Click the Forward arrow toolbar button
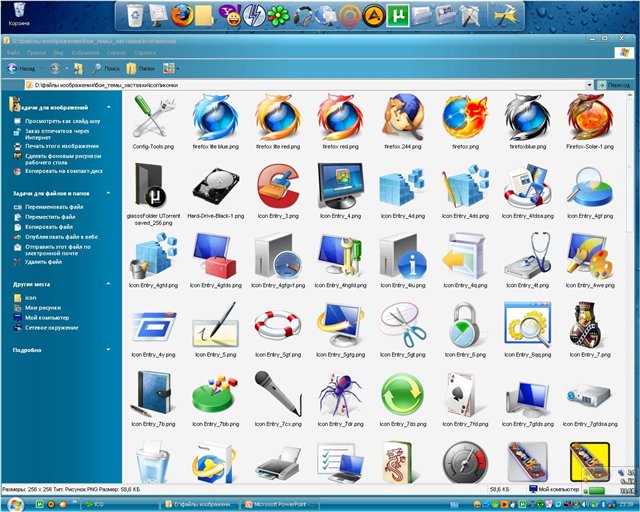 (55, 69)
